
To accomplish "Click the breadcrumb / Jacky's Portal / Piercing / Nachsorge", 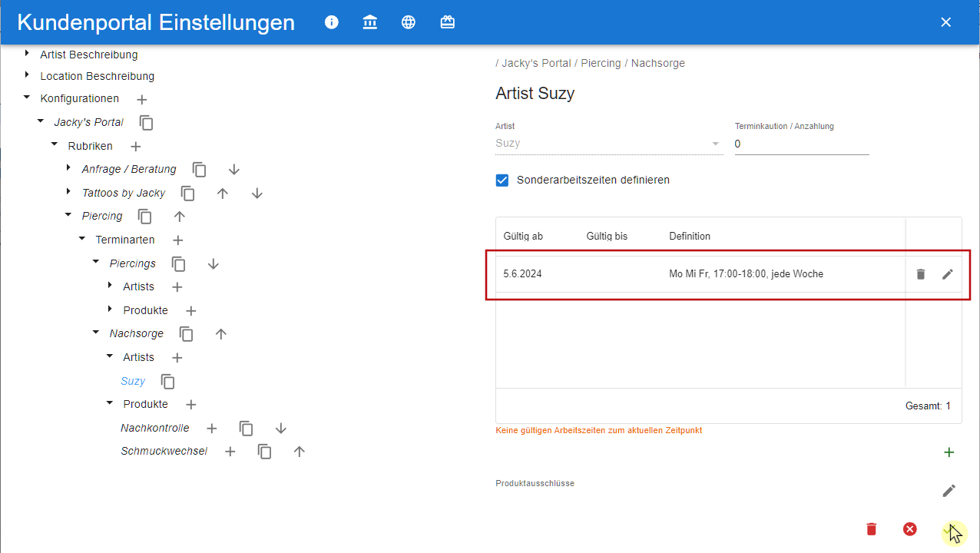I will [x=590, y=64].
